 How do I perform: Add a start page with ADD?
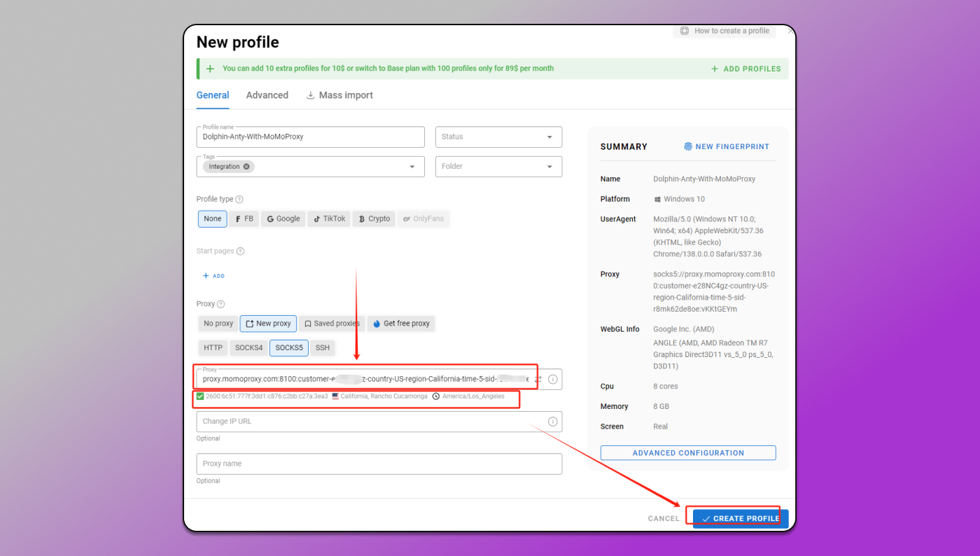pos(213,276)
